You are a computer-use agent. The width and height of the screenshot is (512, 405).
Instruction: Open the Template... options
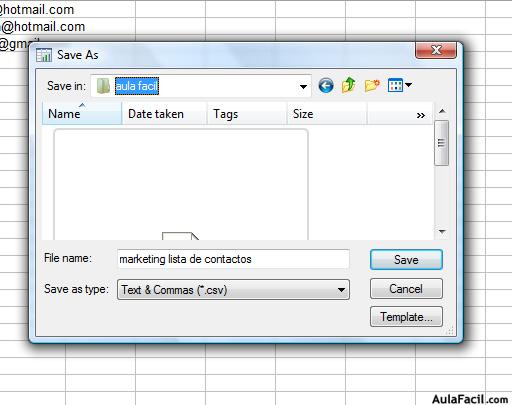pyautogui.click(x=406, y=317)
